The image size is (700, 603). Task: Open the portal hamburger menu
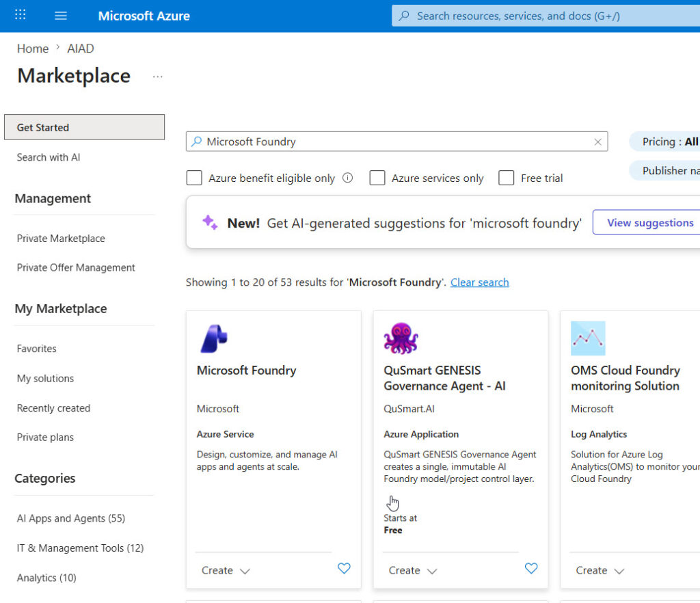coord(61,16)
